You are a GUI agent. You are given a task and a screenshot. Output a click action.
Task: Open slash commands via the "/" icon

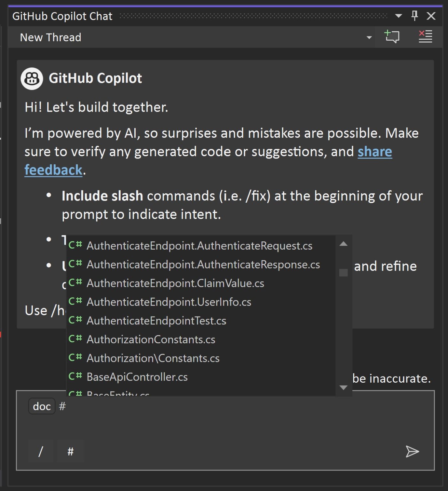tap(40, 451)
